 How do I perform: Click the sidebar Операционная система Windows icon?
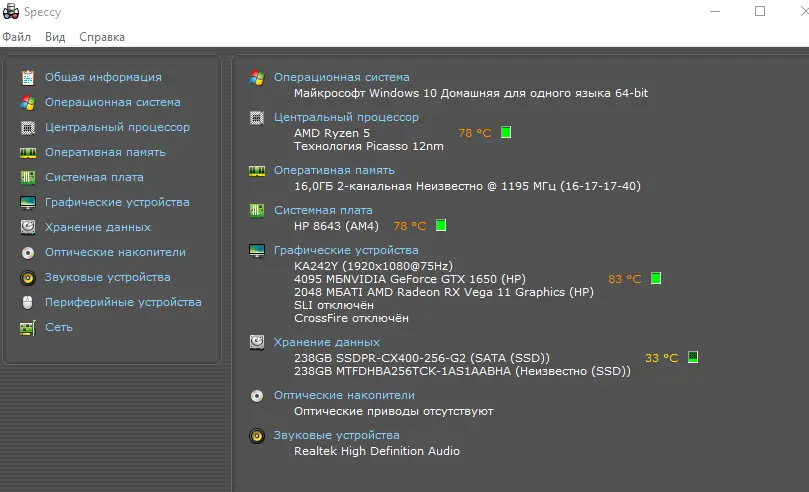pyautogui.click(x=28, y=103)
